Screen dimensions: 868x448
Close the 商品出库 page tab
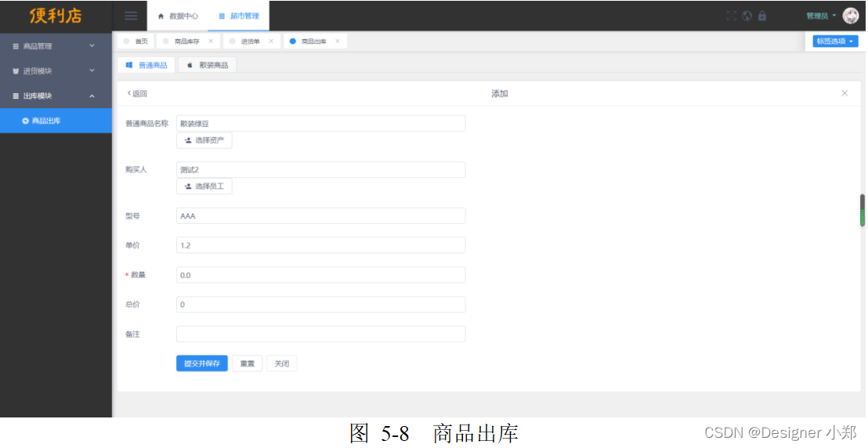click(x=338, y=41)
